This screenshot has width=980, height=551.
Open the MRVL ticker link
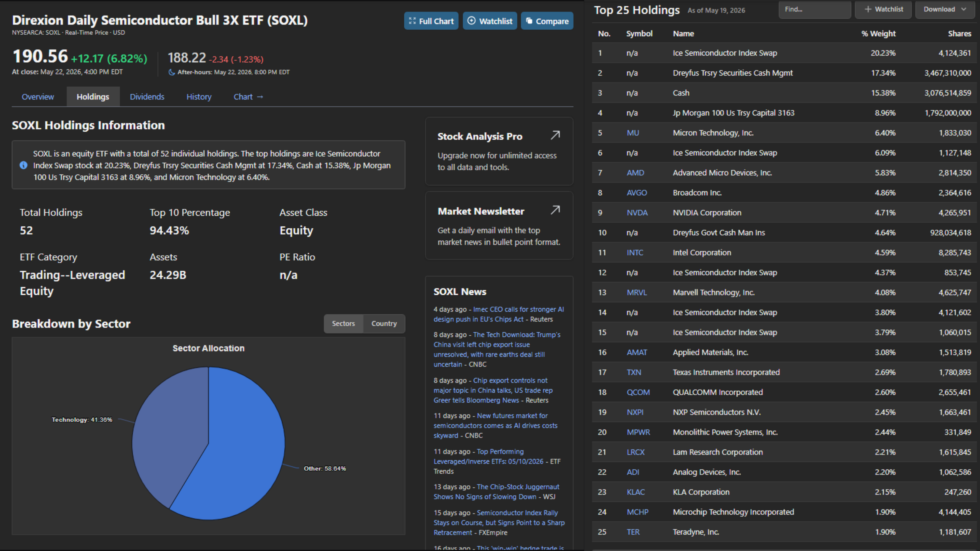[637, 293]
